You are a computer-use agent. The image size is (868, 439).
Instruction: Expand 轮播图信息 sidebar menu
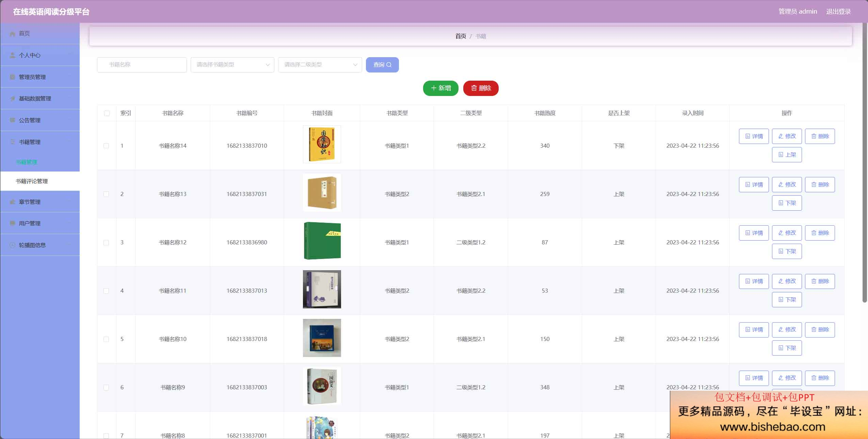40,245
